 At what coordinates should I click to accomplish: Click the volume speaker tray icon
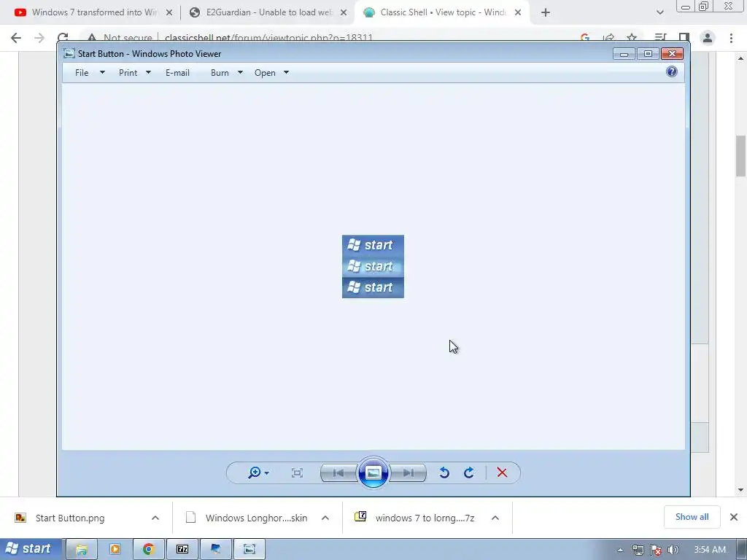[x=673, y=550]
